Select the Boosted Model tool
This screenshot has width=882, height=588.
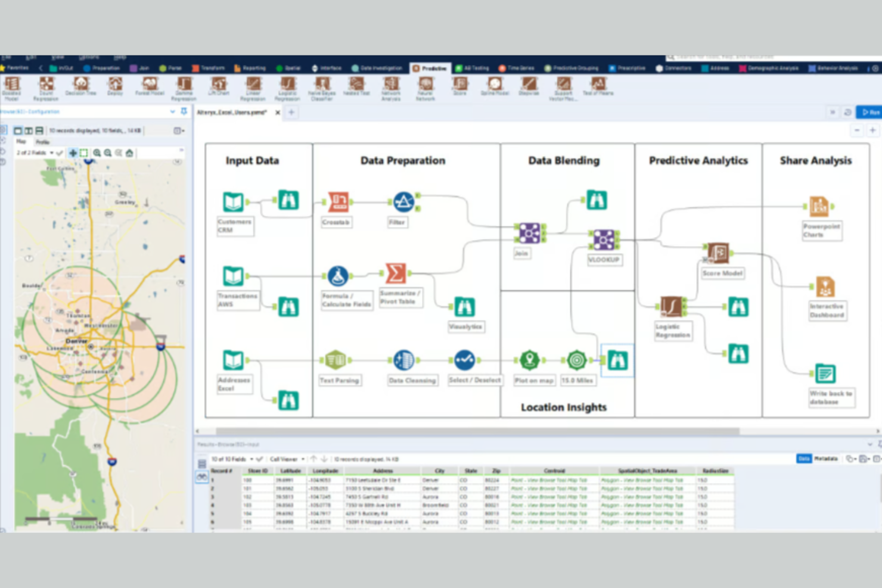(12, 88)
